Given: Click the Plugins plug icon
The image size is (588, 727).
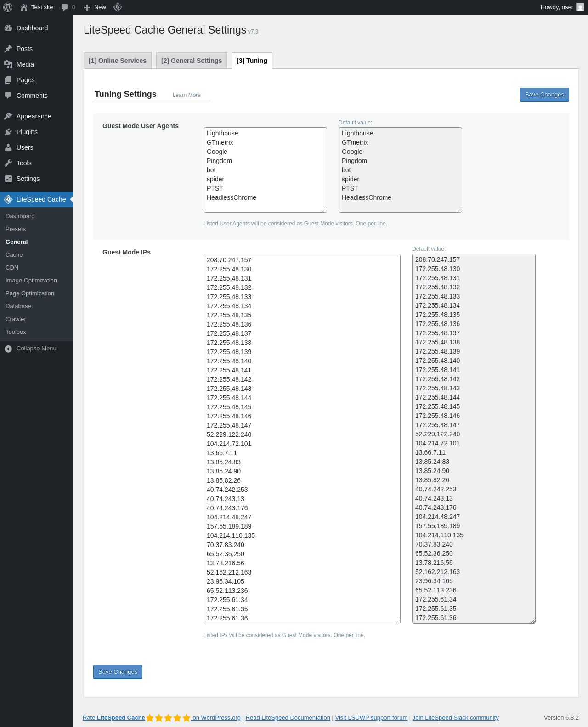Looking at the screenshot, I should click(x=8, y=132).
